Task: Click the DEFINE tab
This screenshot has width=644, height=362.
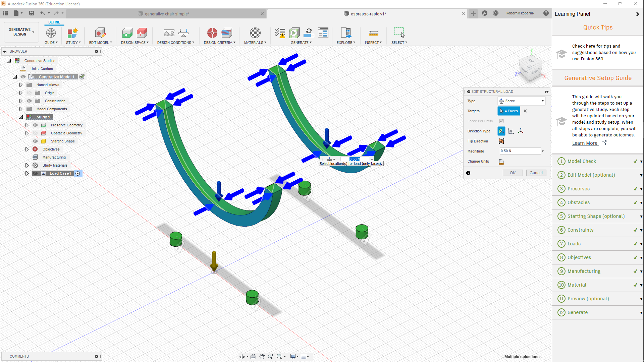Action: coord(54,22)
